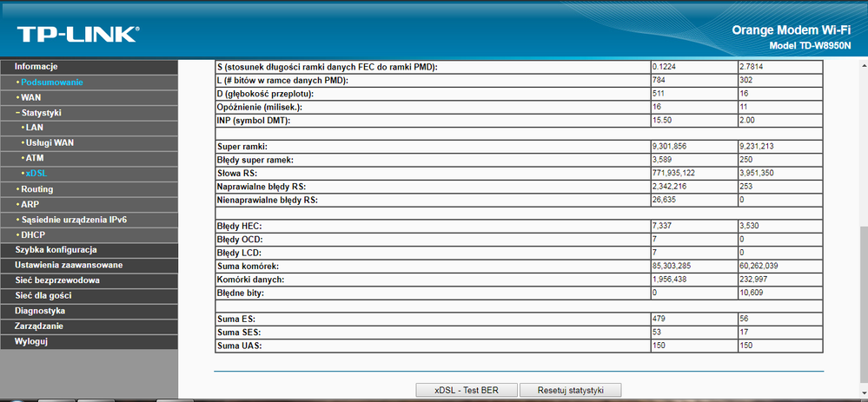Image resolution: width=868 pixels, height=402 pixels.
Task: Click the Błędy HEC value 7,337
Action: [x=662, y=226]
